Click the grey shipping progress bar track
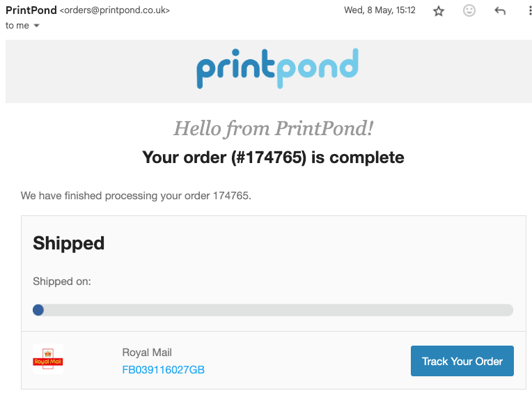532x393 pixels. pyautogui.click(x=279, y=309)
